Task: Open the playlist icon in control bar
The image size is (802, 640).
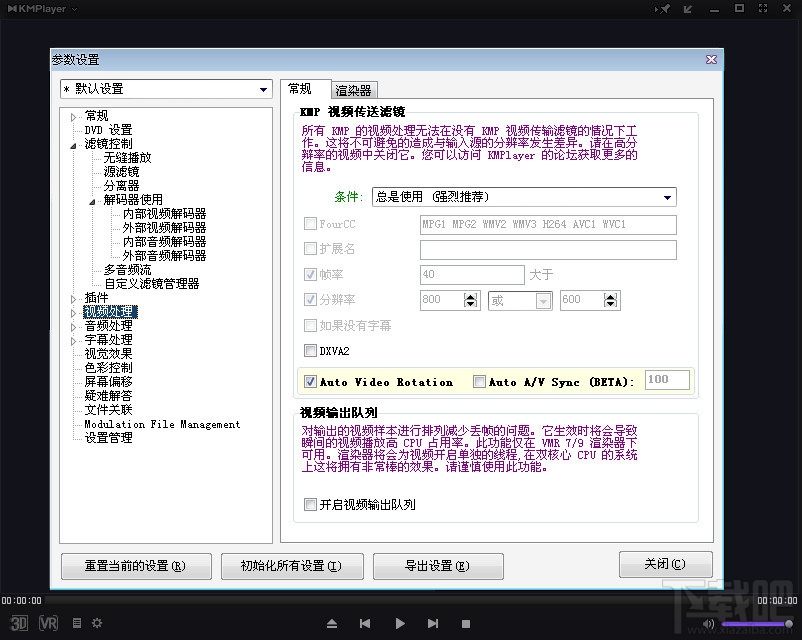Action: pos(75,623)
